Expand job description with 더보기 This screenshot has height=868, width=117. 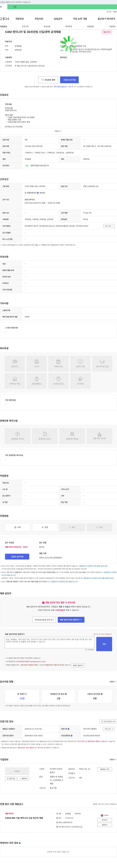coord(58,131)
